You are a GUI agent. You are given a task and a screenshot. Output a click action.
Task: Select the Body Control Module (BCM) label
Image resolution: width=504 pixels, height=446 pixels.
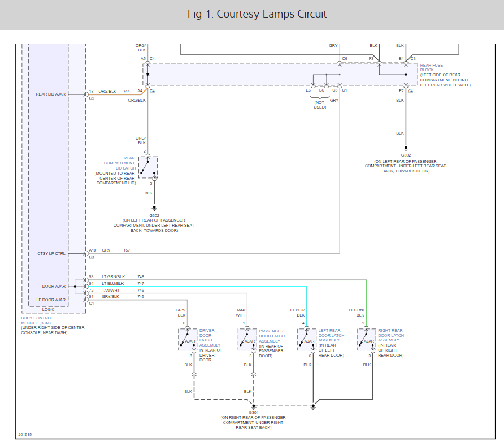coord(37,321)
